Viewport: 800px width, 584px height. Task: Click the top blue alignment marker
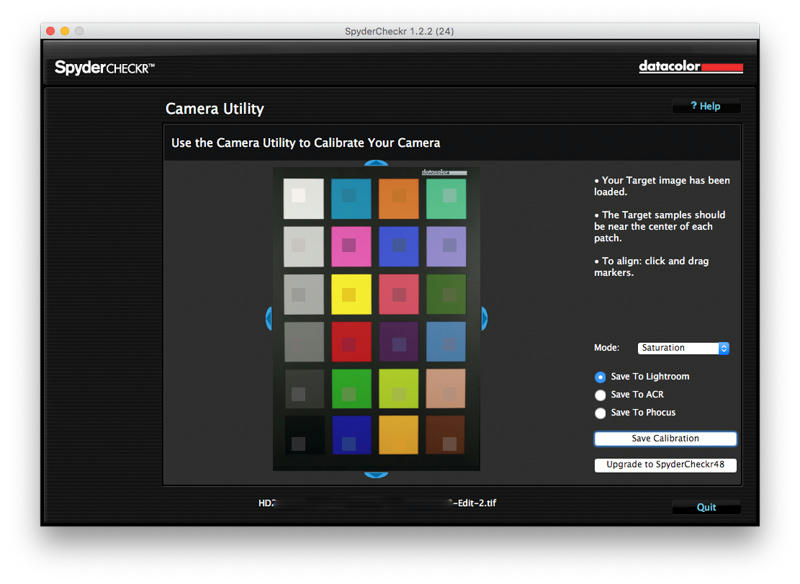click(x=376, y=164)
